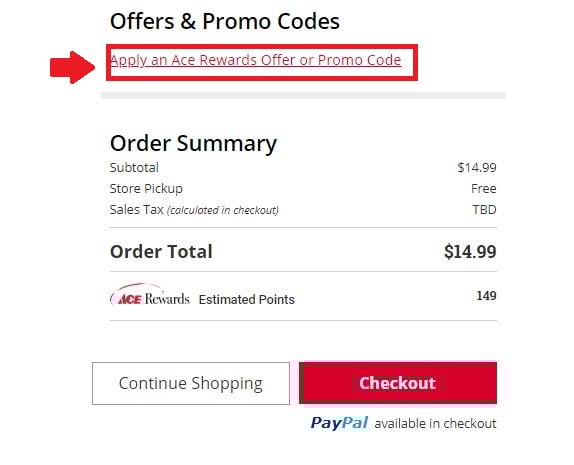Click the bold $14.99 order total
This screenshot has height=465, width=574.
click(470, 252)
